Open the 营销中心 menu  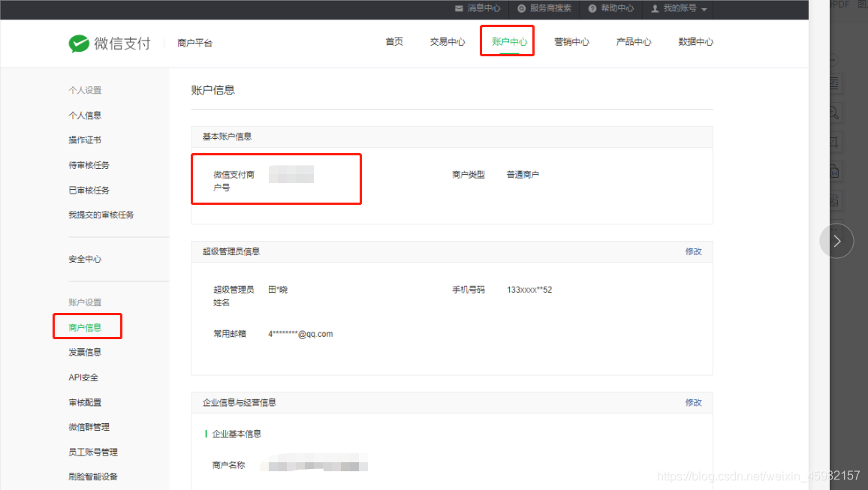click(571, 41)
